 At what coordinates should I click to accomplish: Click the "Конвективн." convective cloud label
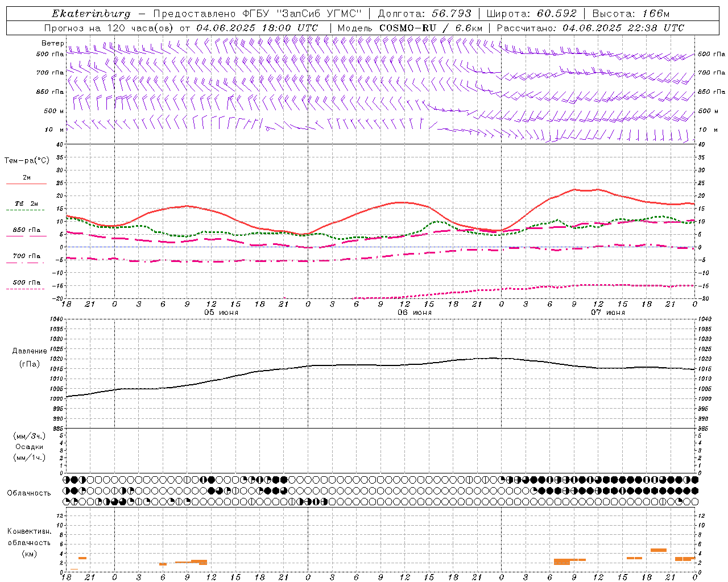pos(29,531)
